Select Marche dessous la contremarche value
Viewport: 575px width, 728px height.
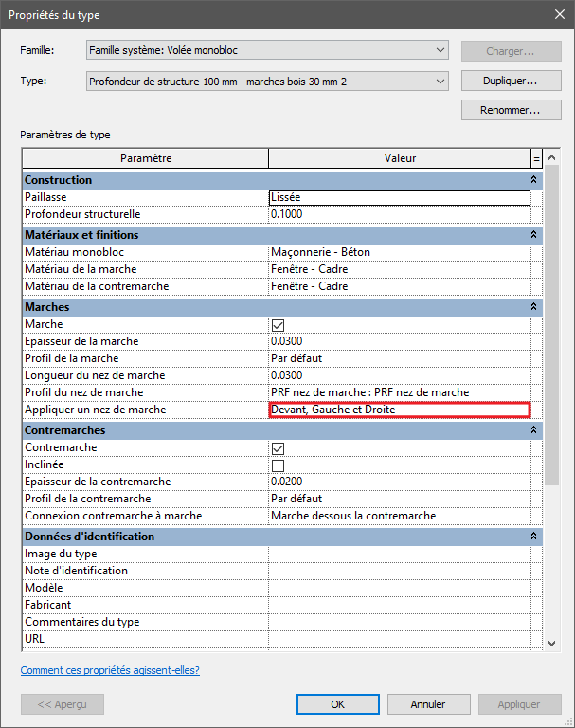(400, 516)
